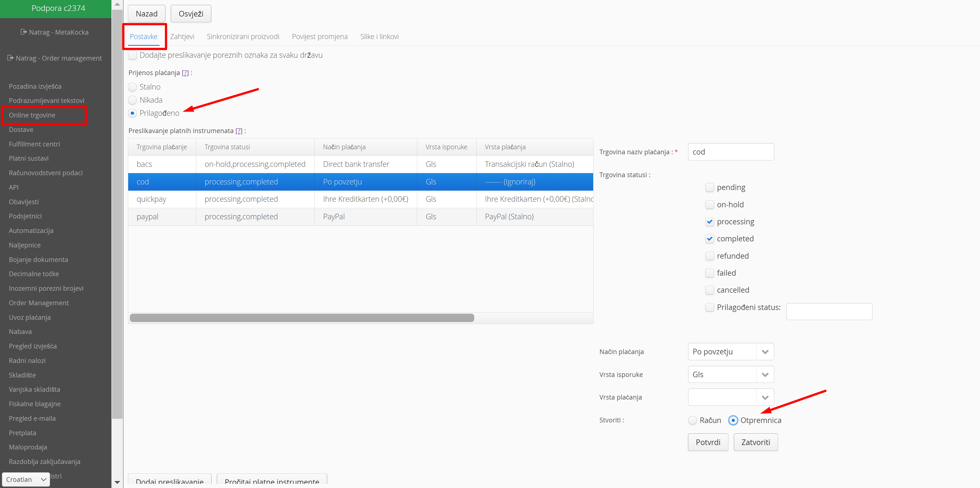Open help [?] next to Preslikavanje platnih instrumenata
The width and height of the screenshot is (980, 488).
pos(239,131)
